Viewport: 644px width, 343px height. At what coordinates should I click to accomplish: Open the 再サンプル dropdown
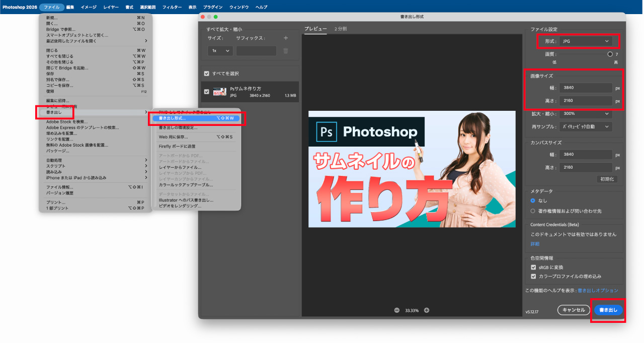click(x=586, y=127)
